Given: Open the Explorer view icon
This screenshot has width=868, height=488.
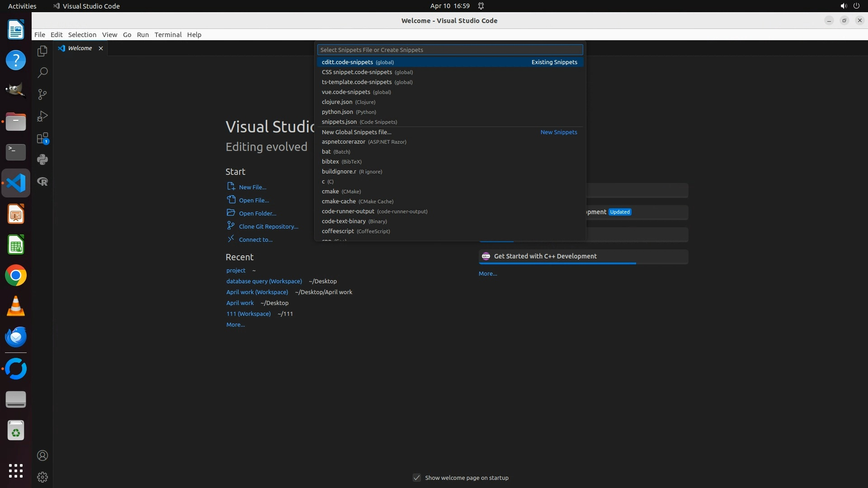Looking at the screenshot, I should (x=42, y=51).
